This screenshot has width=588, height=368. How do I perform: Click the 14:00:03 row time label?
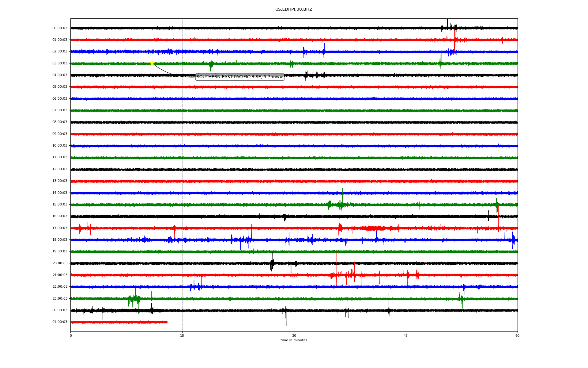[60, 193]
